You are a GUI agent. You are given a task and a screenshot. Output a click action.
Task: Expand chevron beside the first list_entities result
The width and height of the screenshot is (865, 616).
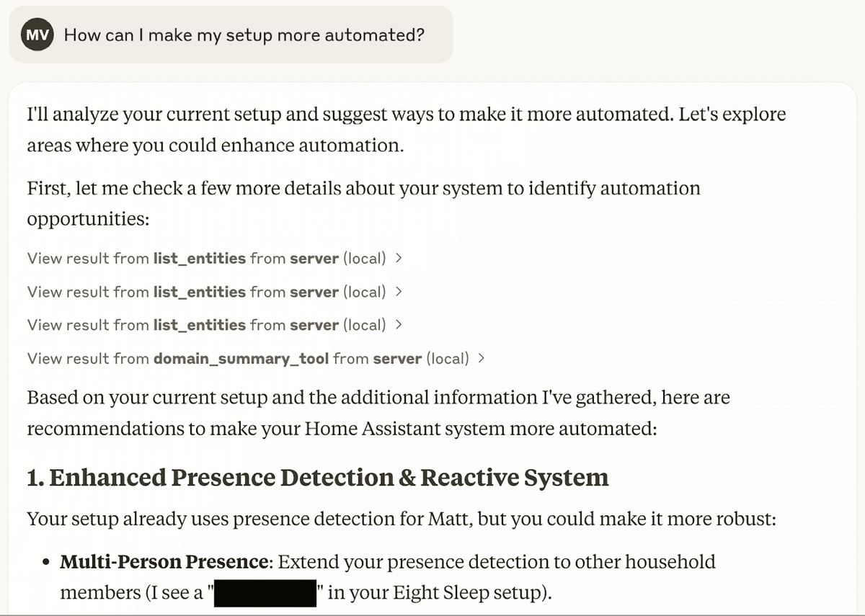coord(399,259)
